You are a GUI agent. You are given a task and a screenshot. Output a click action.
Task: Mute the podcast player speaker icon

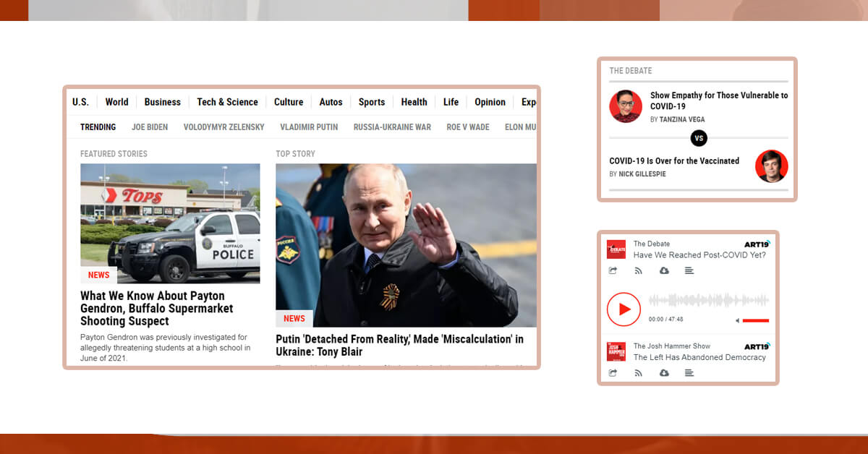click(737, 320)
